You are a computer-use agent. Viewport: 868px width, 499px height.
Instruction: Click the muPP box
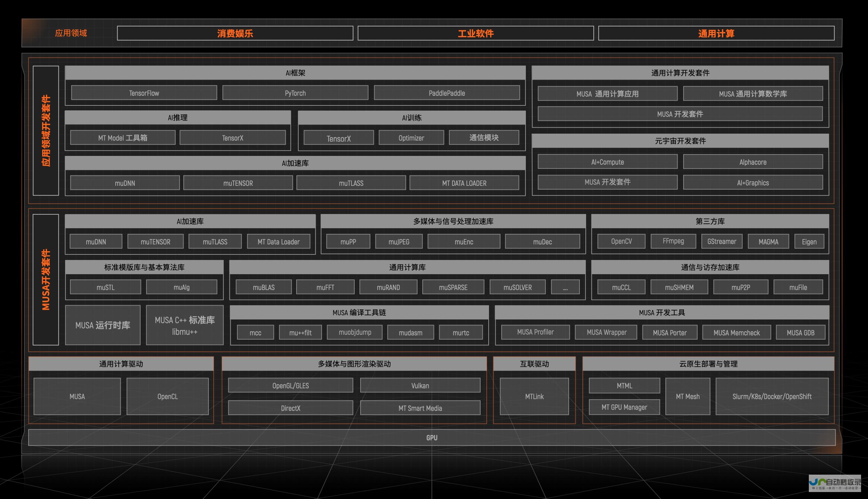(348, 241)
